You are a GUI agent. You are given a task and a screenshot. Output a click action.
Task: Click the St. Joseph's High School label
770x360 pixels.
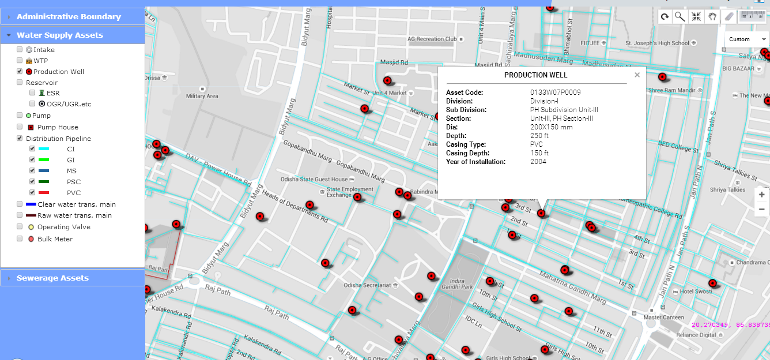click(658, 43)
